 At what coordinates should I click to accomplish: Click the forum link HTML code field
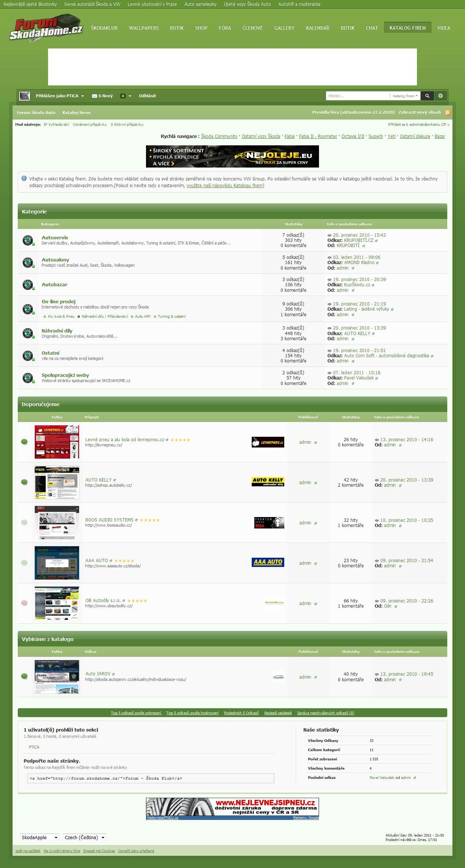(x=151, y=778)
